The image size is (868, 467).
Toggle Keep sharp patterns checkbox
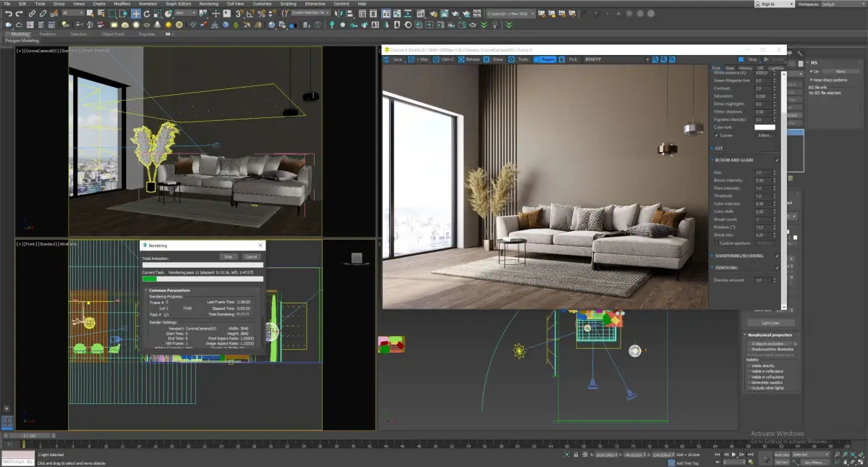click(x=812, y=80)
